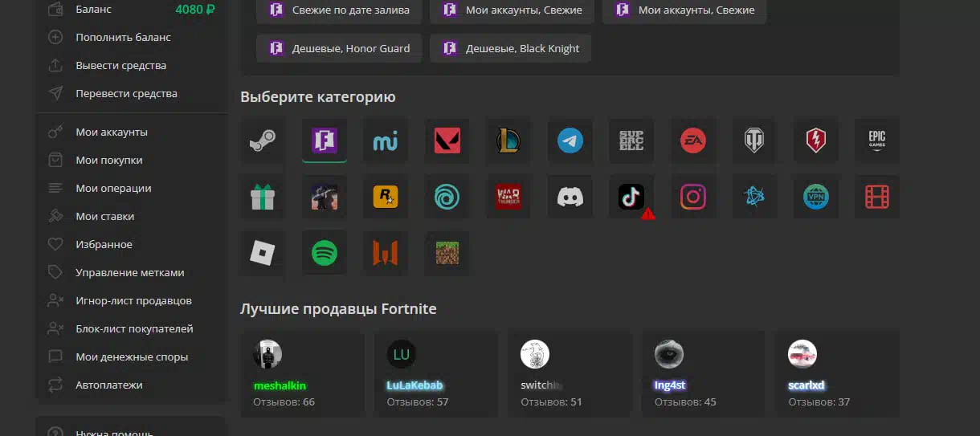Open Игнор-лист продавцов
980x436 pixels.
132,300
